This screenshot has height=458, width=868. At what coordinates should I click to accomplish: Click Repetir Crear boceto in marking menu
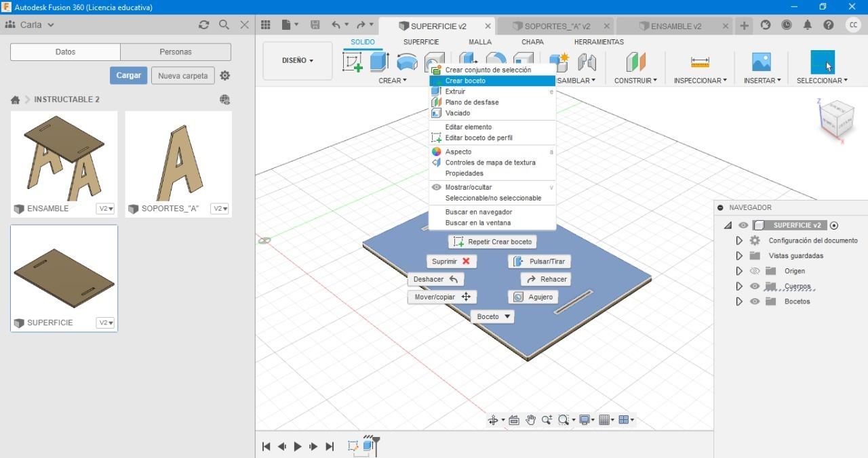click(492, 242)
